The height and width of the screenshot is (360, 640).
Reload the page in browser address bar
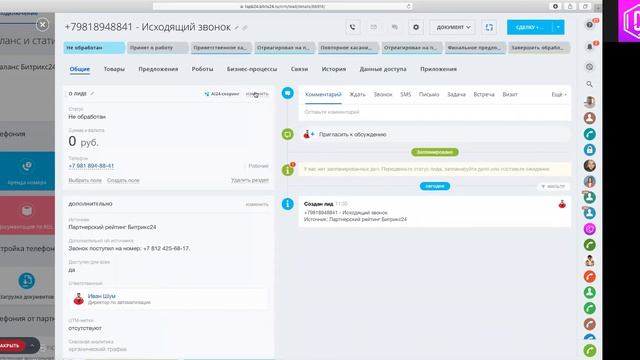408,7
